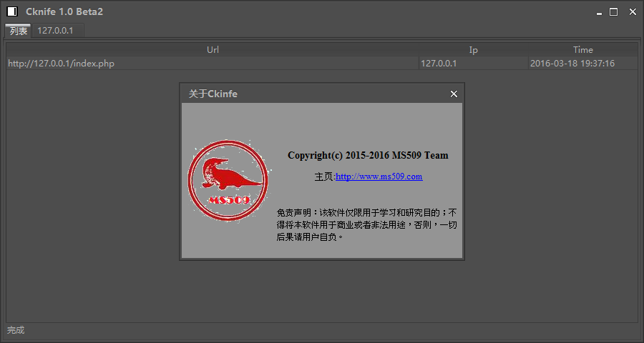Click the 免责声明 disclaimer paragraph
Image resolution: width=644 pixels, height=343 pixels.
pyautogui.click(x=366, y=225)
